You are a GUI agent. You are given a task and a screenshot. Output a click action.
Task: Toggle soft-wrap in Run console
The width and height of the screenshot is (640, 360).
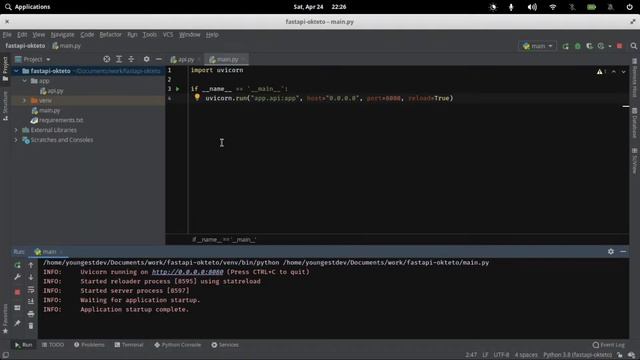31,290
